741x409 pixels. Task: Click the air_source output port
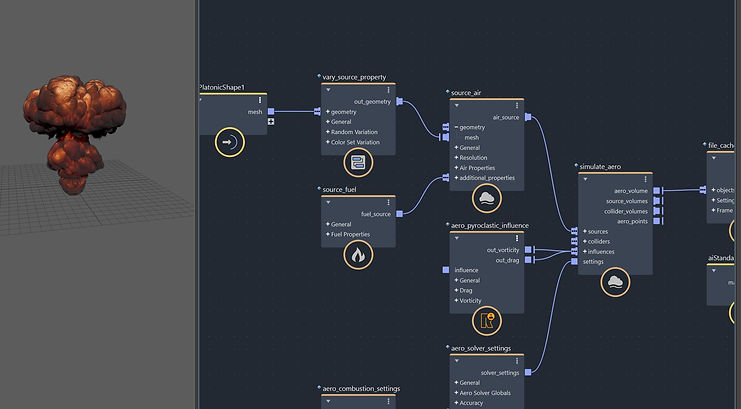(528, 117)
